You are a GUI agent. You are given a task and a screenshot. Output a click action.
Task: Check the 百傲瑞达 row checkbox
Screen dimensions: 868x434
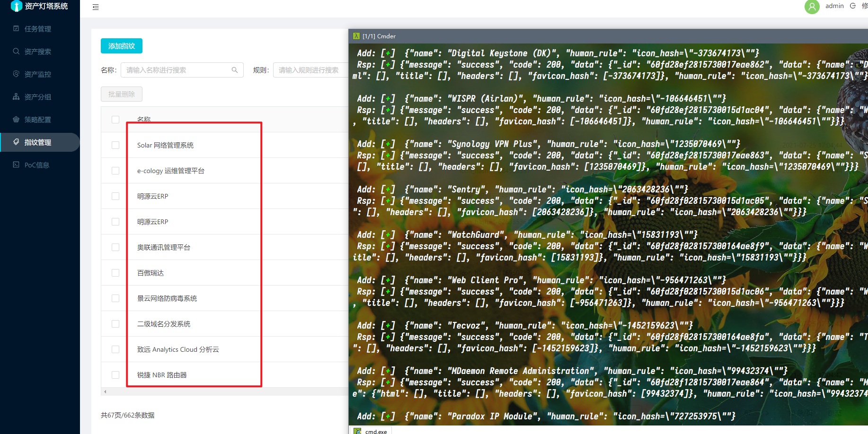click(115, 273)
